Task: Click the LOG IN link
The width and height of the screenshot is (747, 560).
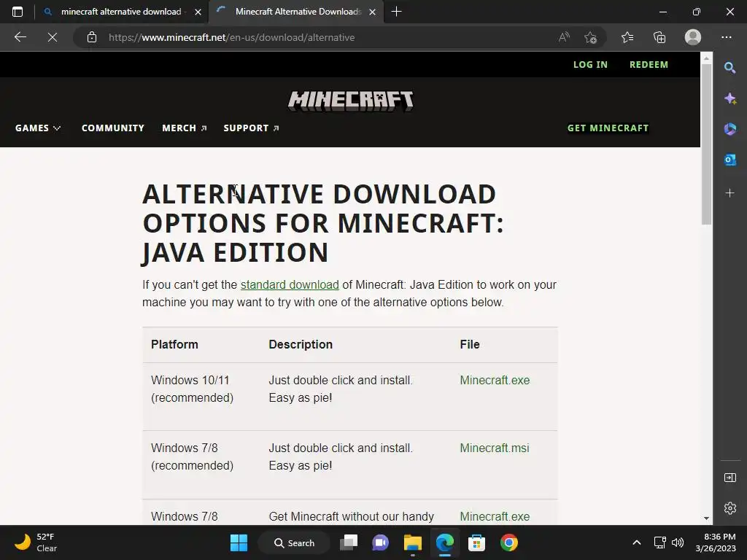Action: 590,64
